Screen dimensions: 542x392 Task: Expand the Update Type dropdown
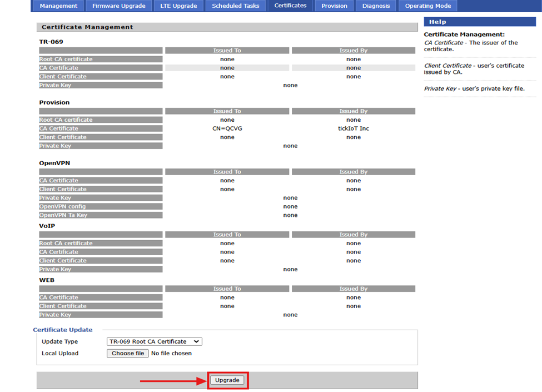pos(155,341)
